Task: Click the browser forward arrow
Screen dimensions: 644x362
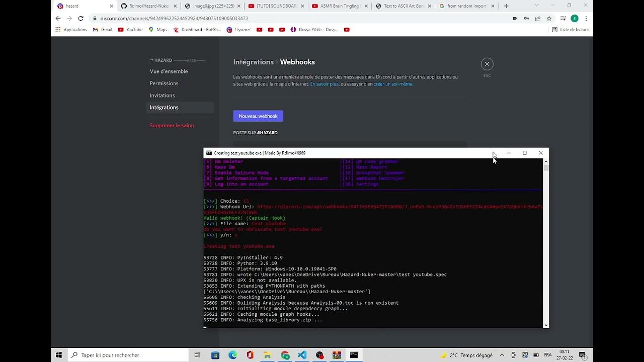Action: pyautogui.click(x=69, y=18)
